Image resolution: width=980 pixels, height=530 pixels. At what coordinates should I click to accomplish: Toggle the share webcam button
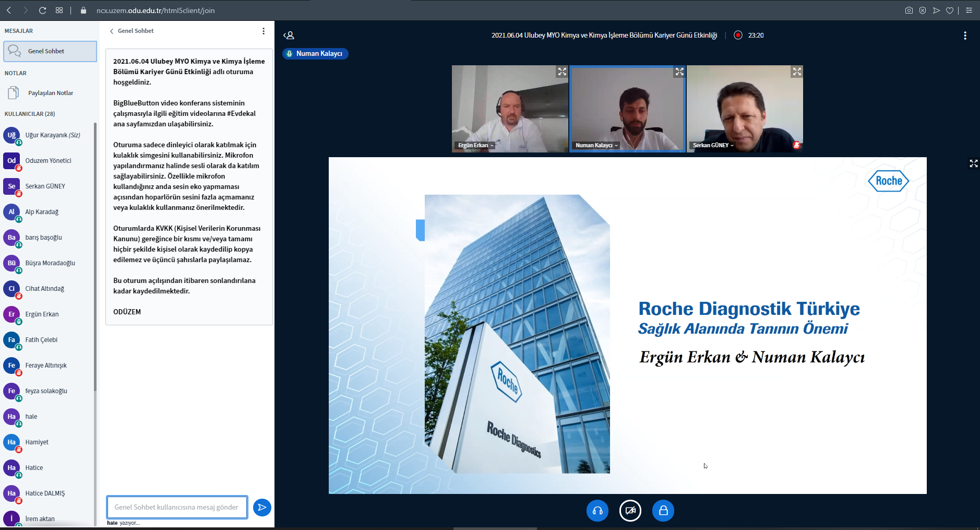click(630, 511)
